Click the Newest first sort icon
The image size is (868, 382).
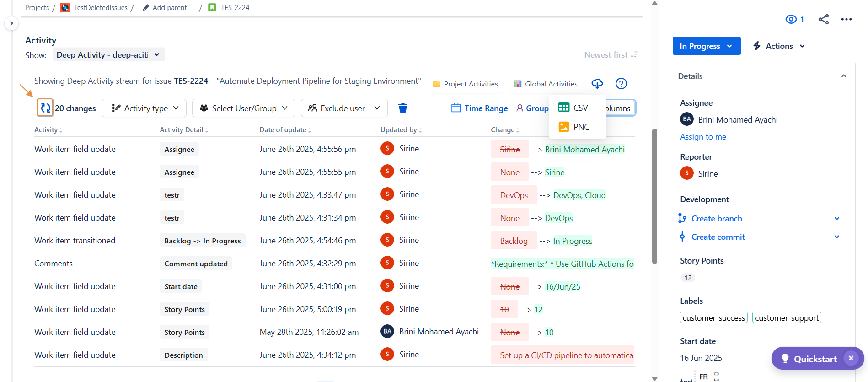pos(634,54)
